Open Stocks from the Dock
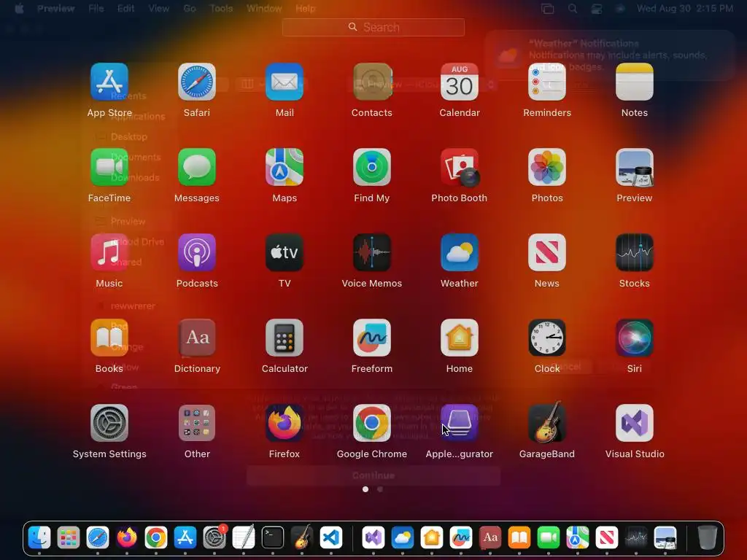Viewport: 747px width, 560px height. point(636,537)
